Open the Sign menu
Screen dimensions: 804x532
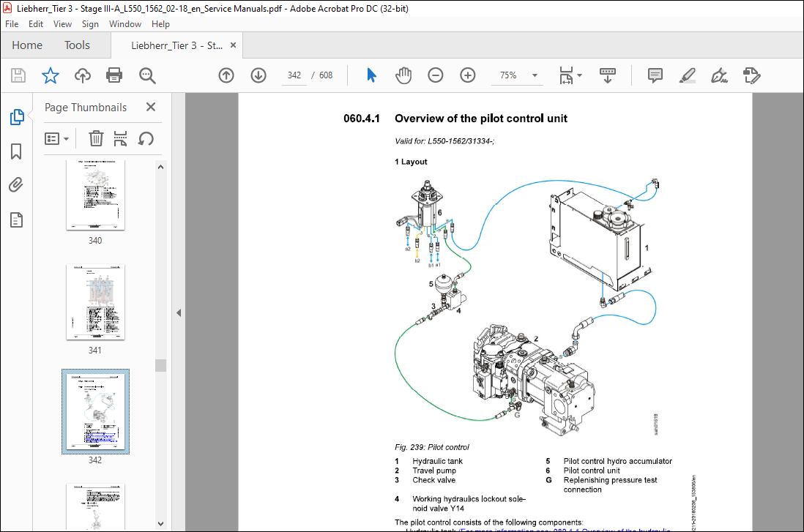click(90, 24)
